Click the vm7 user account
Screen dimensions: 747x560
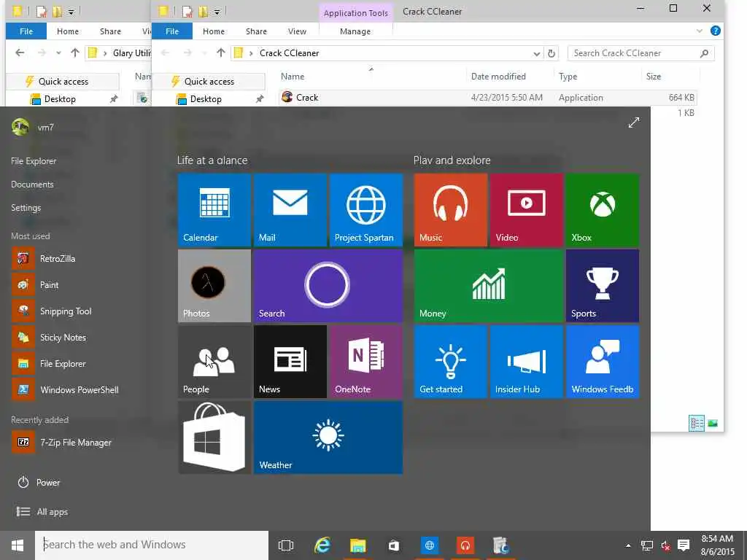pos(32,127)
